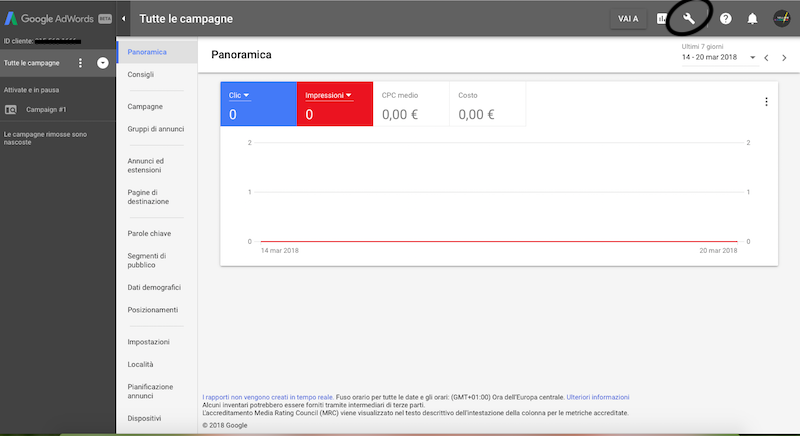Open Parole chiave section
Screen dimensions: 800x436
[150, 233]
